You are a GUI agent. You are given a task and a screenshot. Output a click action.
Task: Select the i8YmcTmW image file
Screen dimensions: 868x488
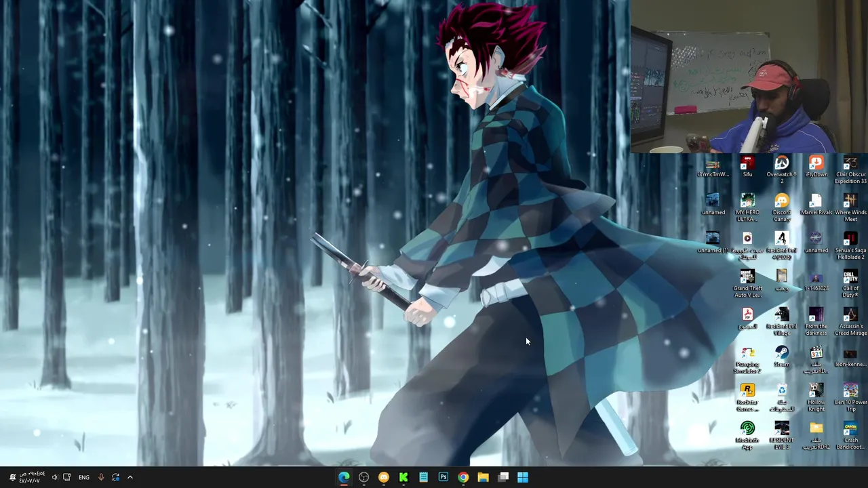click(x=713, y=167)
